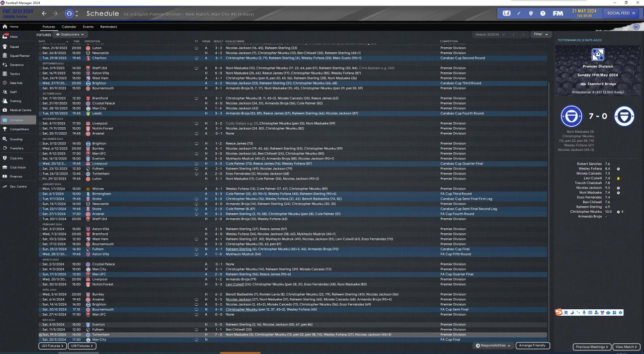Screen dimensions: 644x354
Task: Click the View Match button
Action: (x=626, y=347)
